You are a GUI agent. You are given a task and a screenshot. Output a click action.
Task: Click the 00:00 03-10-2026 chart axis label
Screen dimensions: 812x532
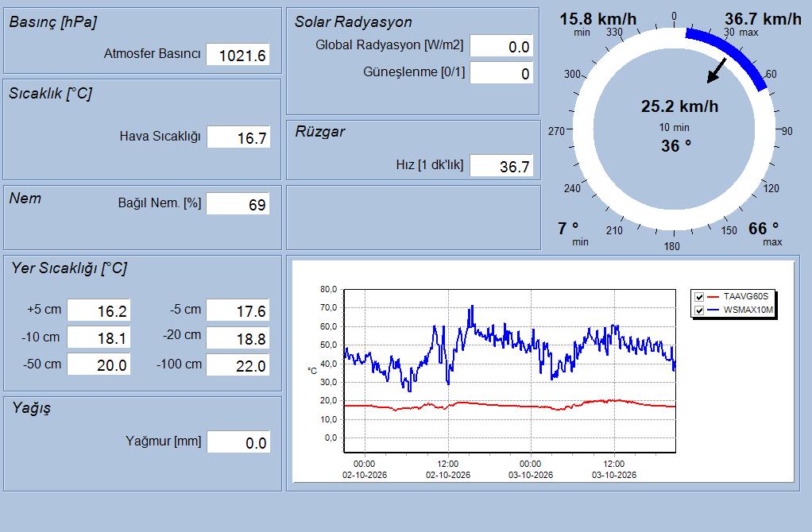pos(531,469)
